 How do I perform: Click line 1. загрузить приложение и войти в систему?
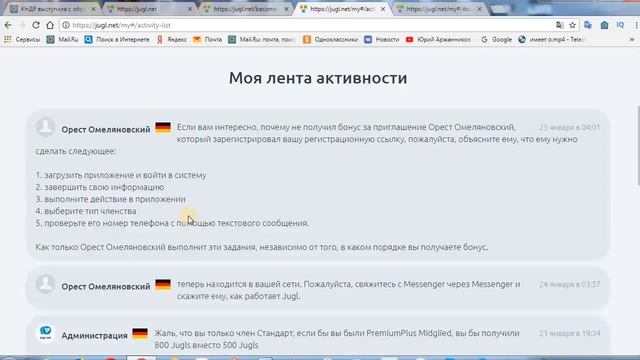(x=121, y=175)
